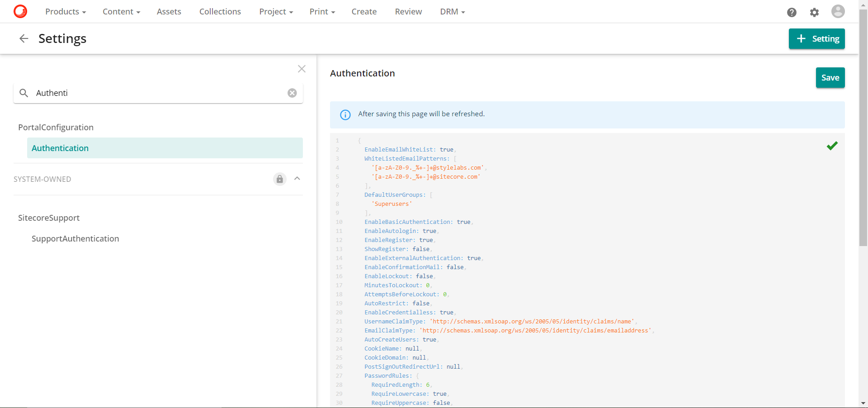
Task: Click the user avatar icon
Action: (838, 11)
